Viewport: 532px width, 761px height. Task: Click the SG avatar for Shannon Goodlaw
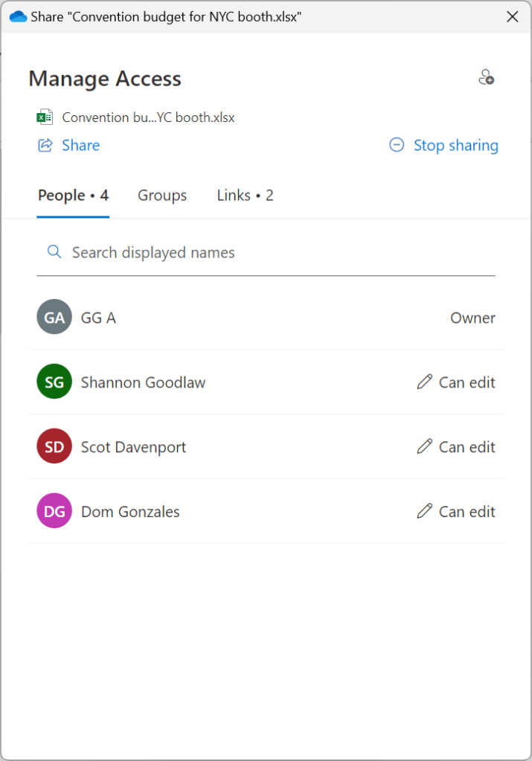54,382
